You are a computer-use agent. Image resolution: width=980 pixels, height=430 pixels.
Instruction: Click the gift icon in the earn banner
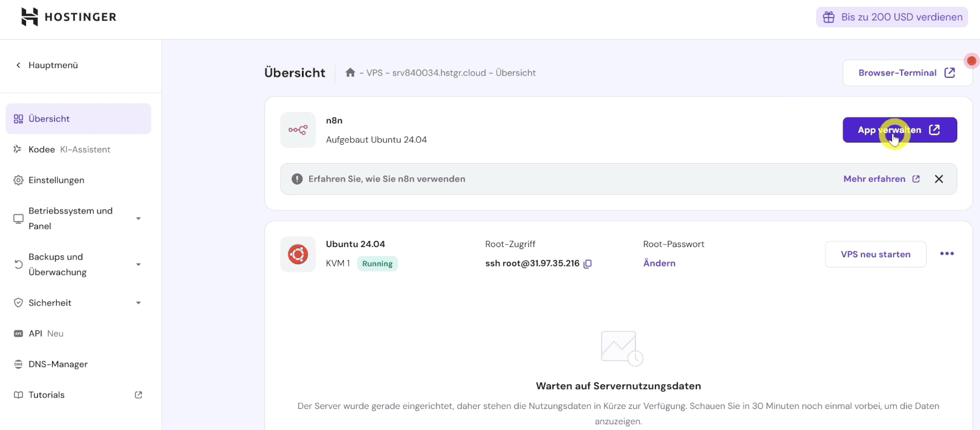[828, 17]
